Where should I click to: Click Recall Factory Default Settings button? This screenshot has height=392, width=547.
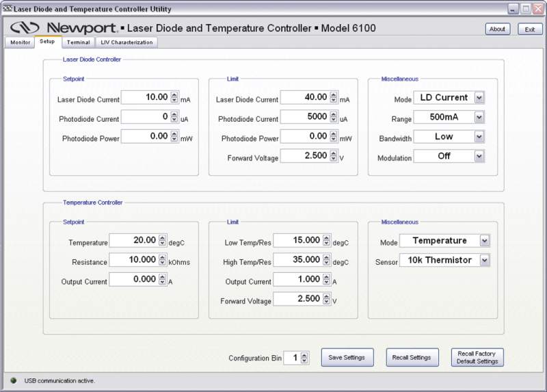[477, 357]
